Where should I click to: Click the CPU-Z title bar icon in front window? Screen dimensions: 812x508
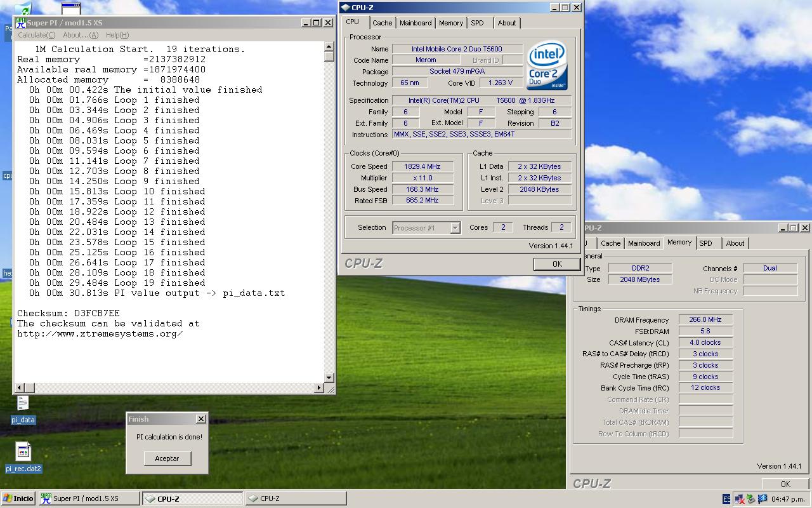pos(345,8)
